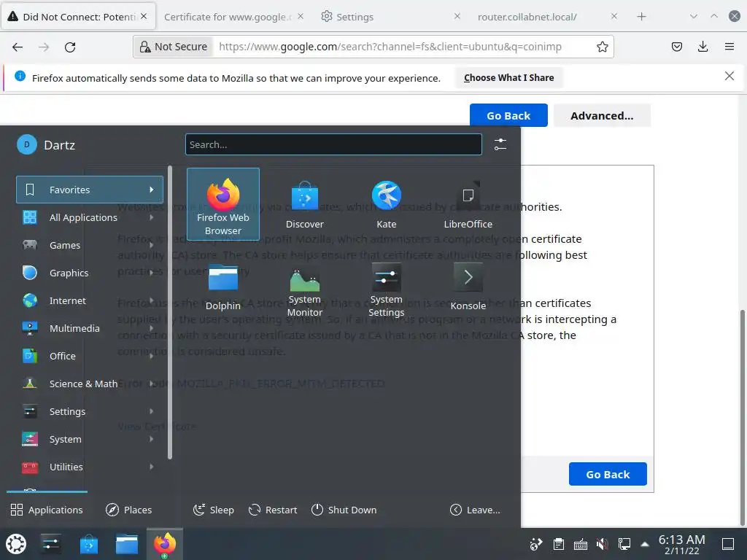Open the Discover app icon

(304, 204)
